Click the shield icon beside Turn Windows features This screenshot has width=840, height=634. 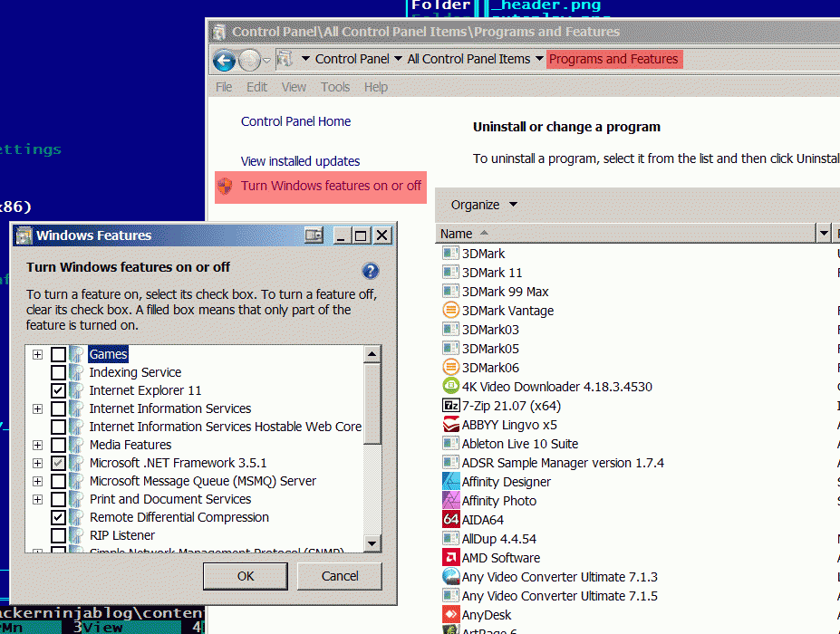pos(225,186)
